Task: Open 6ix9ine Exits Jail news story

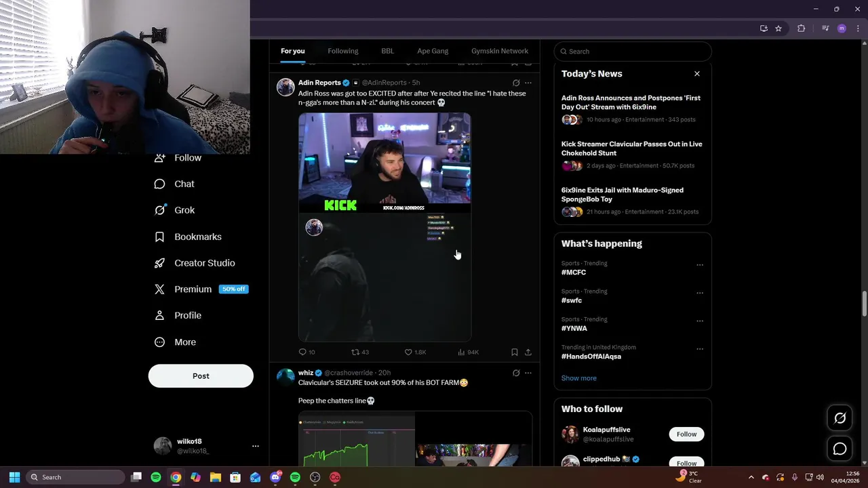Action: pyautogui.click(x=631, y=201)
